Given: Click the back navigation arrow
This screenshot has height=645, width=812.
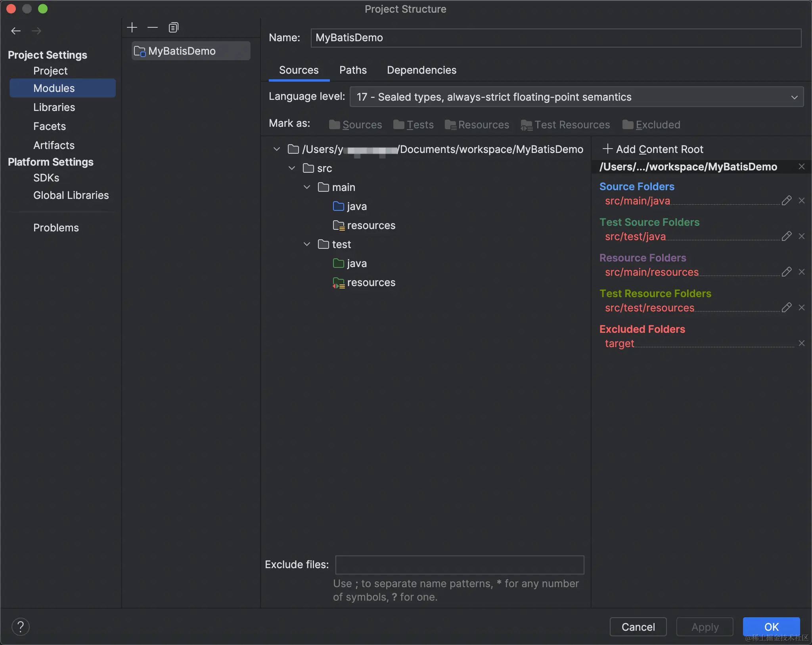Looking at the screenshot, I should pos(16,31).
